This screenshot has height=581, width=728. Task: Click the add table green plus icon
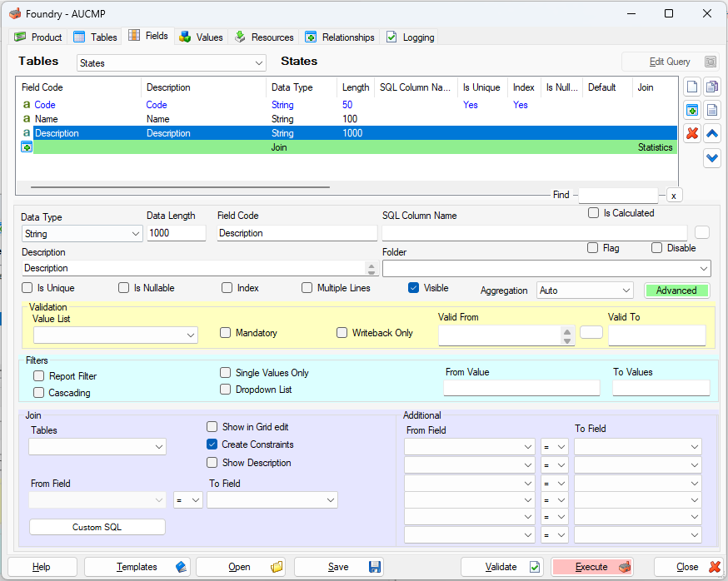(692, 111)
